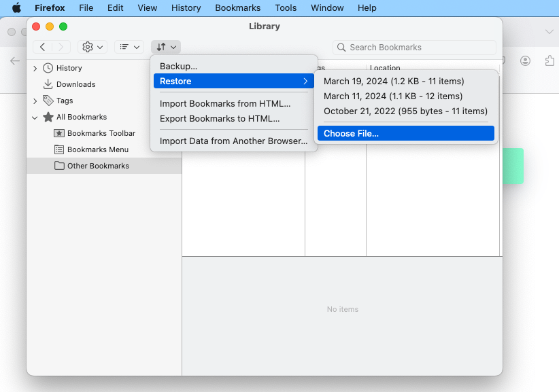Click the forward navigation arrow
Screen dimensions: 559x392
(x=61, y=47)
